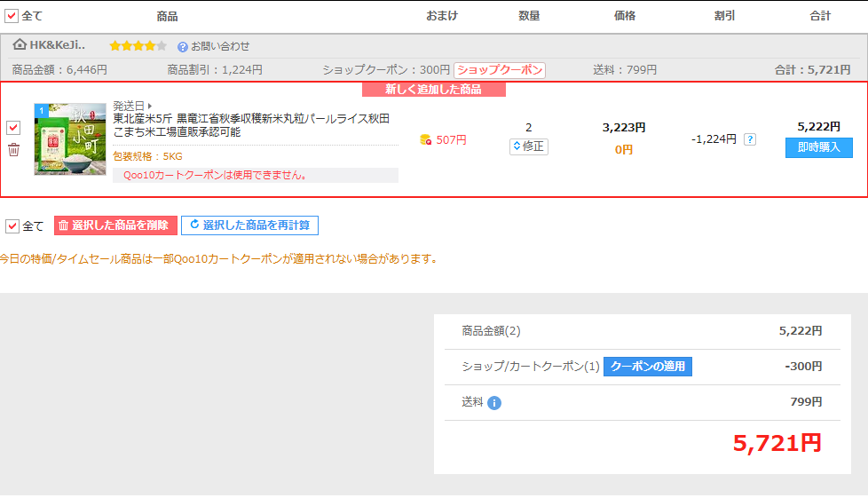Viewport: 868px width, 498px height.
Task: Click the gold coin bonus points icon
Action: click(x=426, y=140)
